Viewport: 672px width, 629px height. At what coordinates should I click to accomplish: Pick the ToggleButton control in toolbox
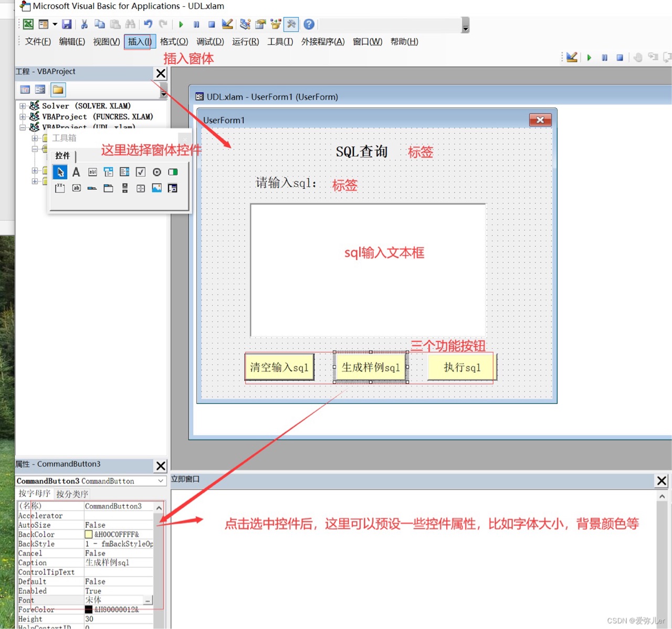(x=173, y=172)
